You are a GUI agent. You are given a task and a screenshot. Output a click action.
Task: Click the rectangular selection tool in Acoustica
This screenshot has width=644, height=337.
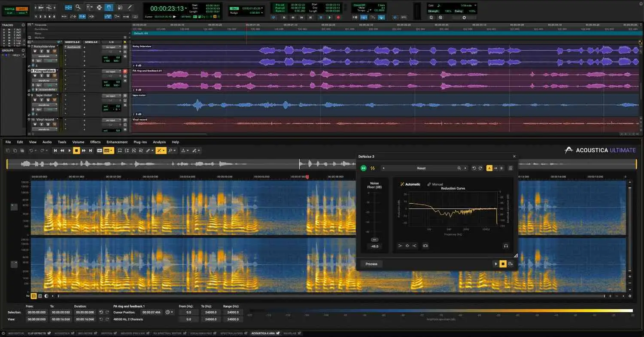120,150
